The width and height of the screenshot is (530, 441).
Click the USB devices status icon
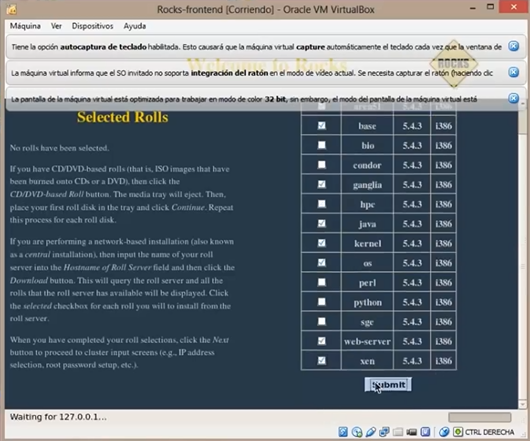click(371, 432)
